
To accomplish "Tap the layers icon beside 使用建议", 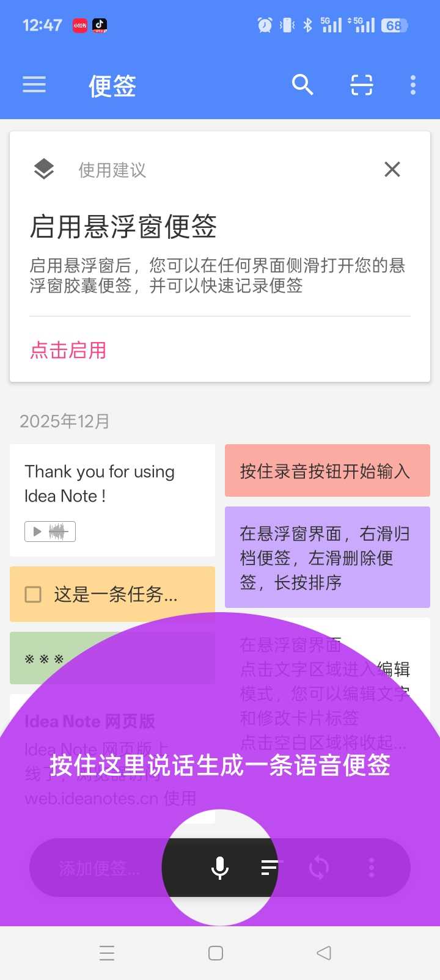I will point(43,169).
